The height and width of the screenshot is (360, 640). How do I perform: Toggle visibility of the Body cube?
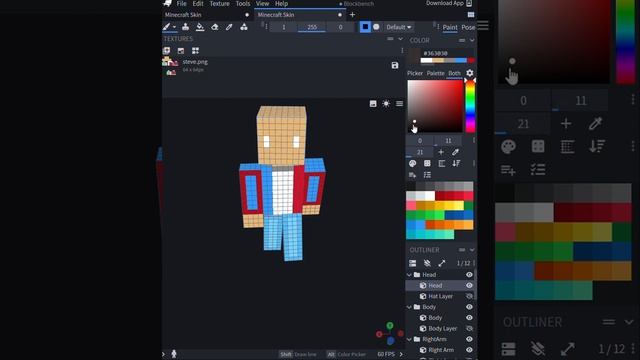[x=469, y=318]
